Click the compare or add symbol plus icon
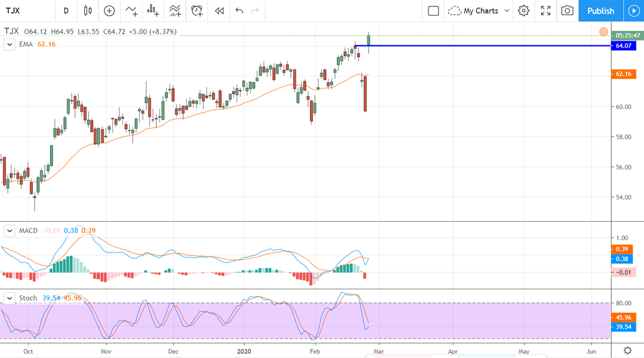Screen dimensions: 644x358 (109, 11)
